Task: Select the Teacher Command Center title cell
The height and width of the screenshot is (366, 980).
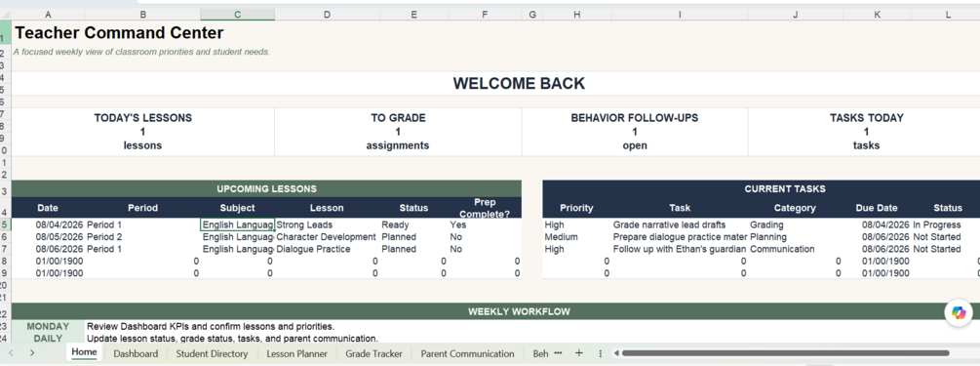Action: point(119,32)
